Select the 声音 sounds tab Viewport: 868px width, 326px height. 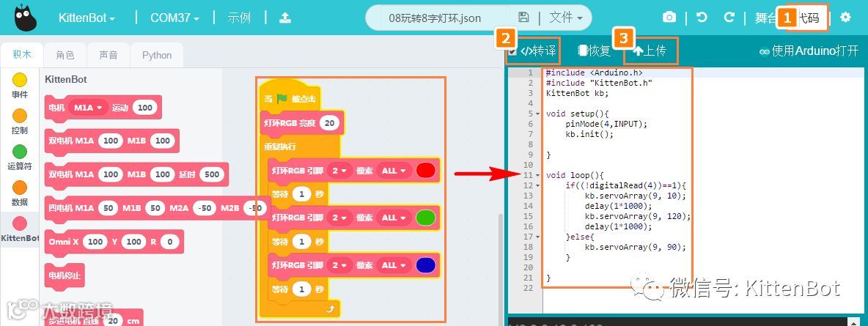click(x=108, y=55)
